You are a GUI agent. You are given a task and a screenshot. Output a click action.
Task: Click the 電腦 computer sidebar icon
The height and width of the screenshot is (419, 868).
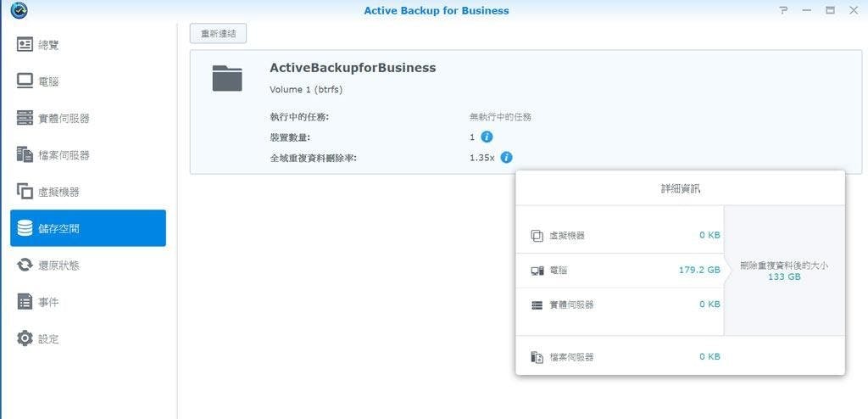click(25, 81)
